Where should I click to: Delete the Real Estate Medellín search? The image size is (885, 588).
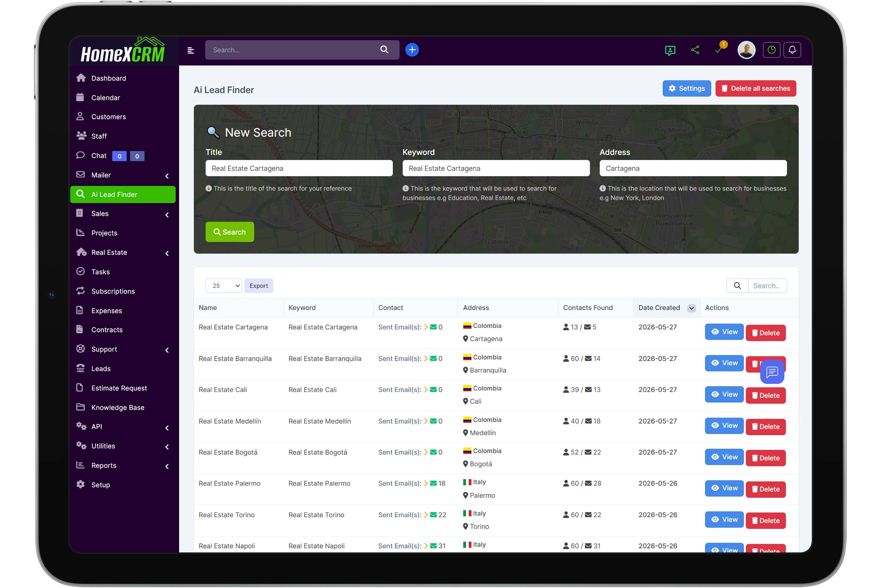[x=766, y=427]
